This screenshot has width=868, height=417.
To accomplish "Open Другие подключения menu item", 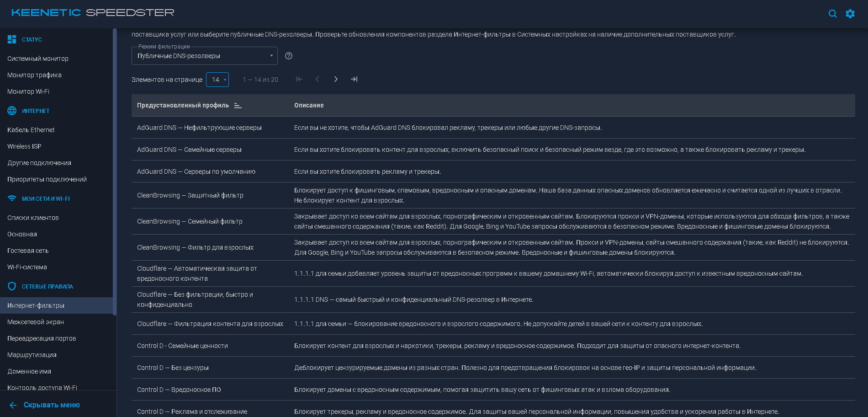I will click(x=39, y=163).
